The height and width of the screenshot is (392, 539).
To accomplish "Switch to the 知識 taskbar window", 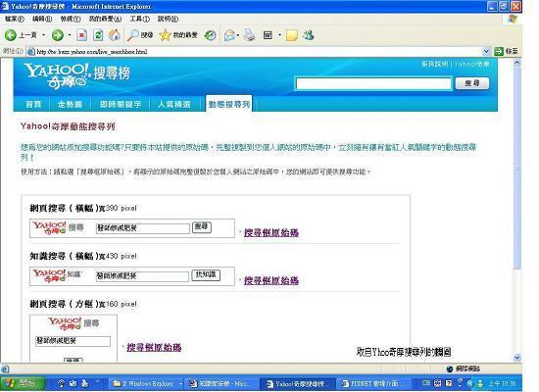I will click(220, 383).
